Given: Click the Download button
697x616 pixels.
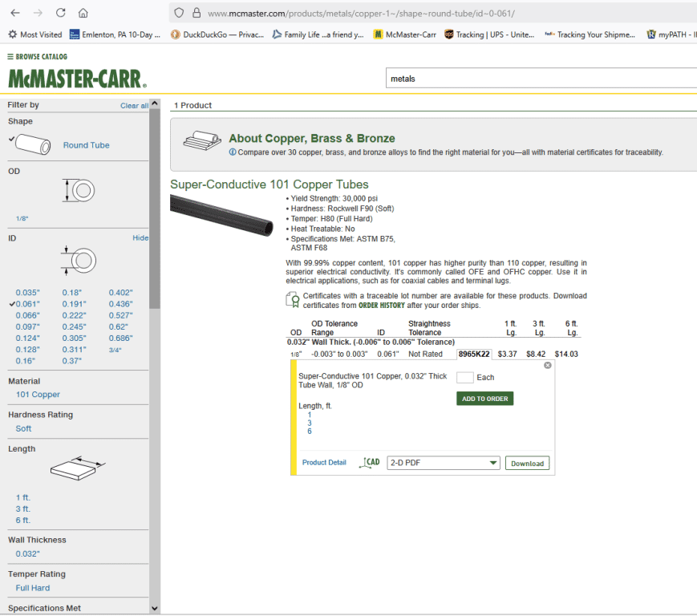Looking at the screenshot, I should 527,463.
